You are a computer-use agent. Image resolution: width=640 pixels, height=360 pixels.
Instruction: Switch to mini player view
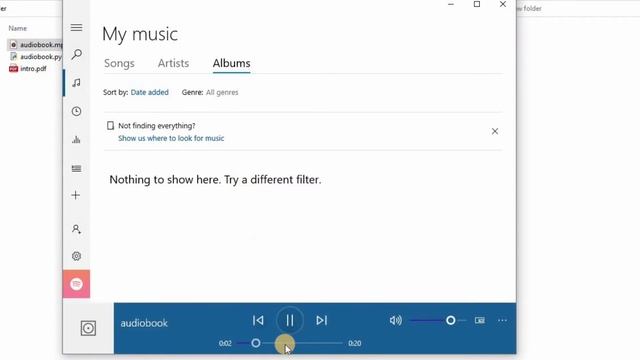pyautogui.click(x=480, y=320)
